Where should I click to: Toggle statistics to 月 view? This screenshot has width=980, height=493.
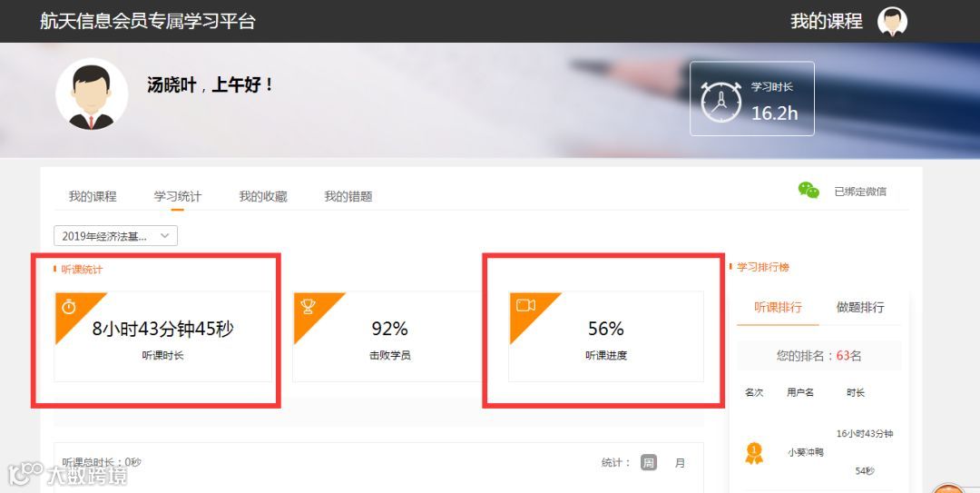click(680, 463)
